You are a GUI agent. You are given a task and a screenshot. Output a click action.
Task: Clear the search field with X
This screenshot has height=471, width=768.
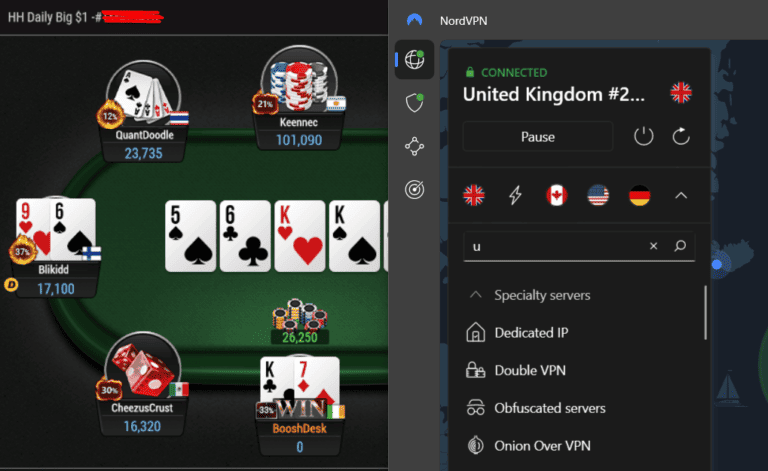[653, 246]
